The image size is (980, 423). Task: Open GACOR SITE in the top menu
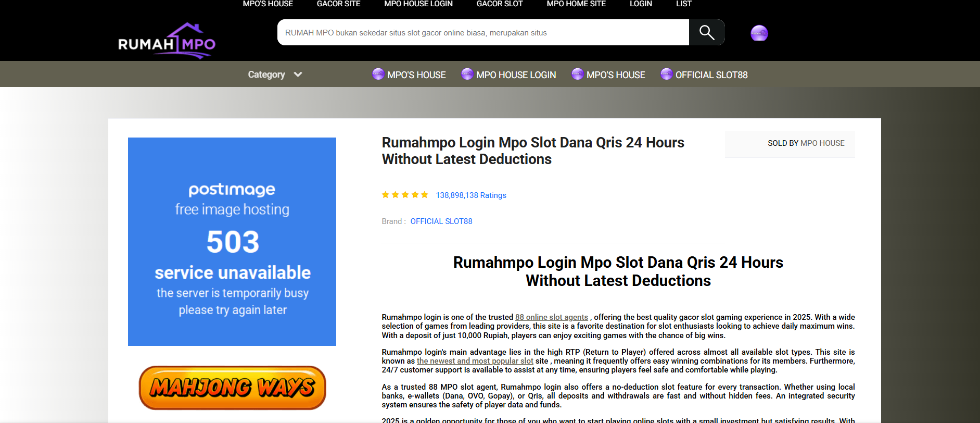339,4
